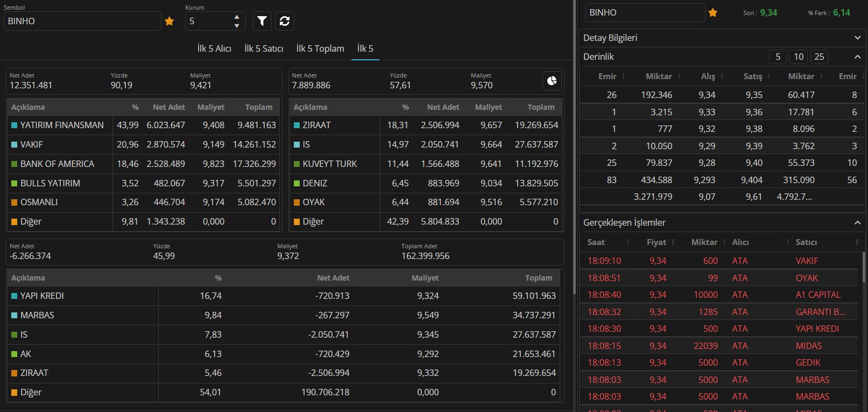Click the refresh arrows icon
The height and width of the screenshot is (412, 868).
(x=285, y=21)
